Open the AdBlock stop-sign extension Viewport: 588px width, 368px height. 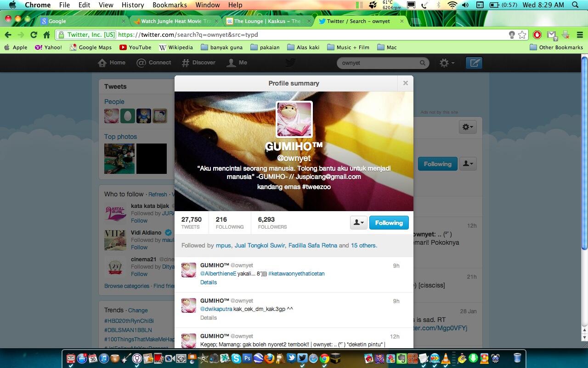click(x=537, y=34)
